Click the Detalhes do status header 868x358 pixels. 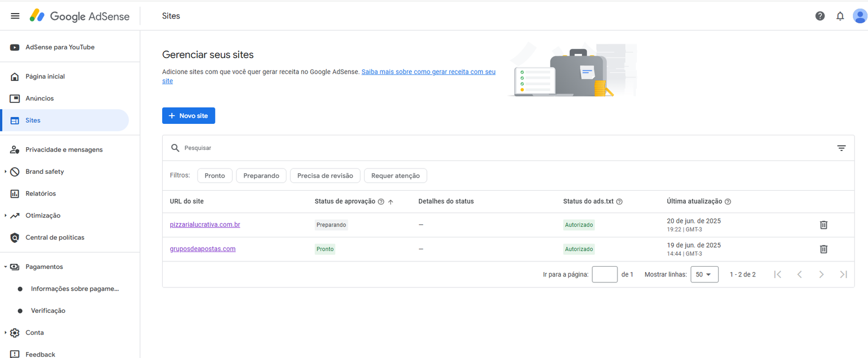446,202
